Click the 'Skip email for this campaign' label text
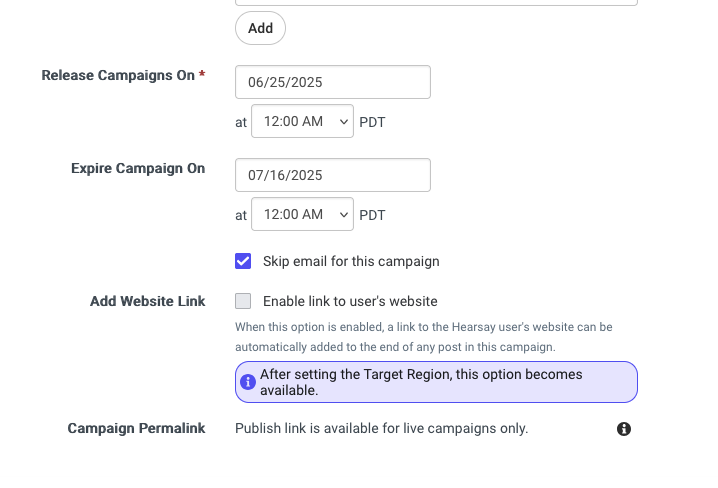 tap(351, 261)
